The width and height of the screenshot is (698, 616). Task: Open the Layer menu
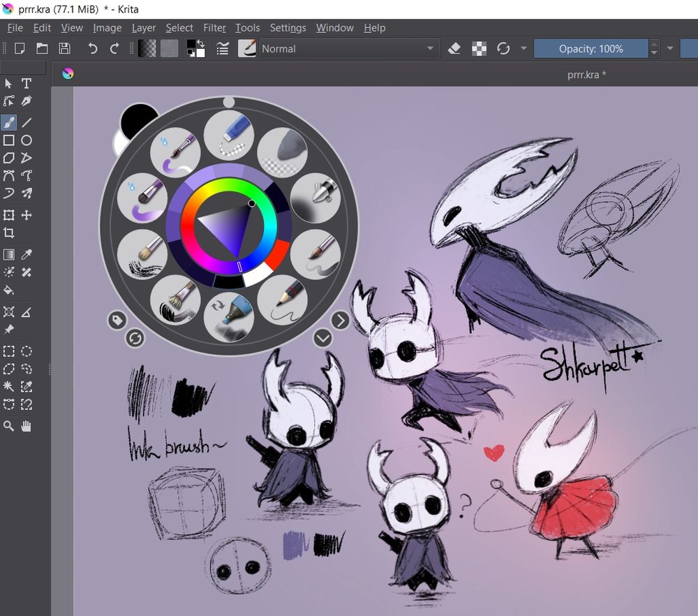144,28
